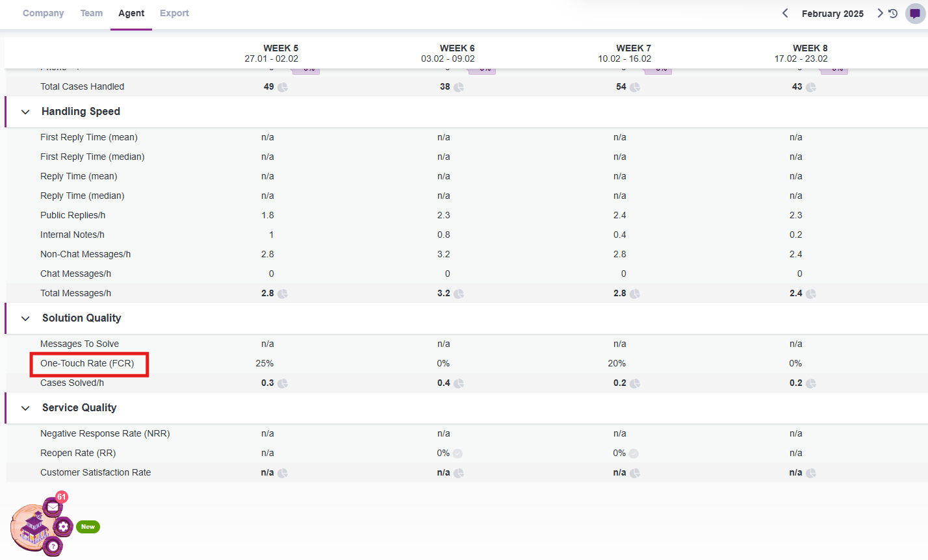Screen dimensions: 928x560
Task: Collapse the Solution Quality section chevron
Action: point(25,318)
